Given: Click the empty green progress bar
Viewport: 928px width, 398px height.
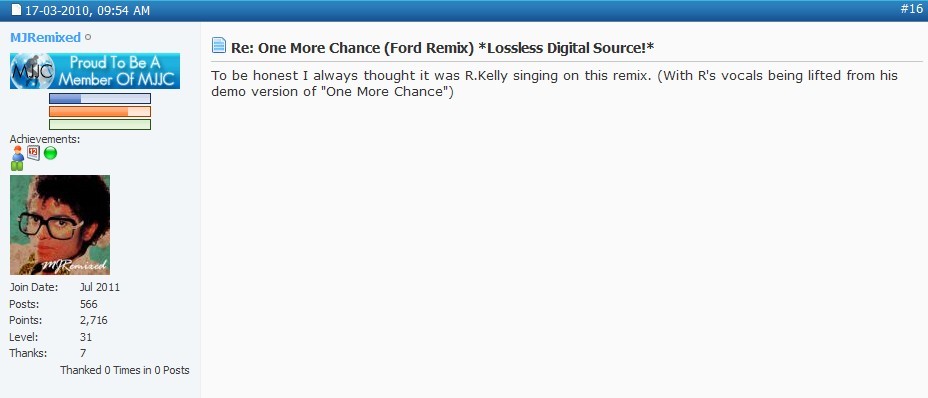Looking at the screenshot, I should point(100,124).
